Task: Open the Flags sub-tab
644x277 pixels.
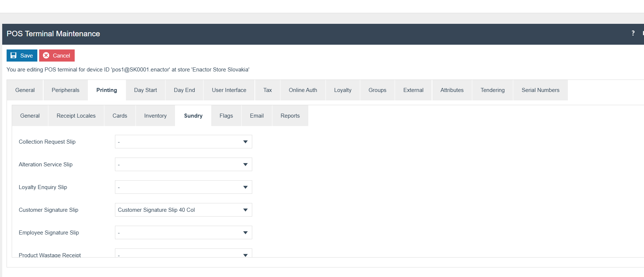Action: click(226, 116)
